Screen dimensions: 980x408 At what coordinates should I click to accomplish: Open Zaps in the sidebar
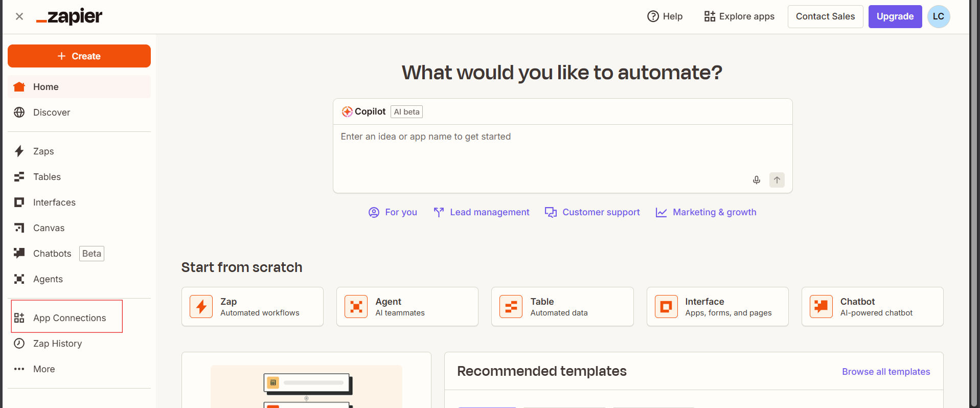click(x=79, y=151)
